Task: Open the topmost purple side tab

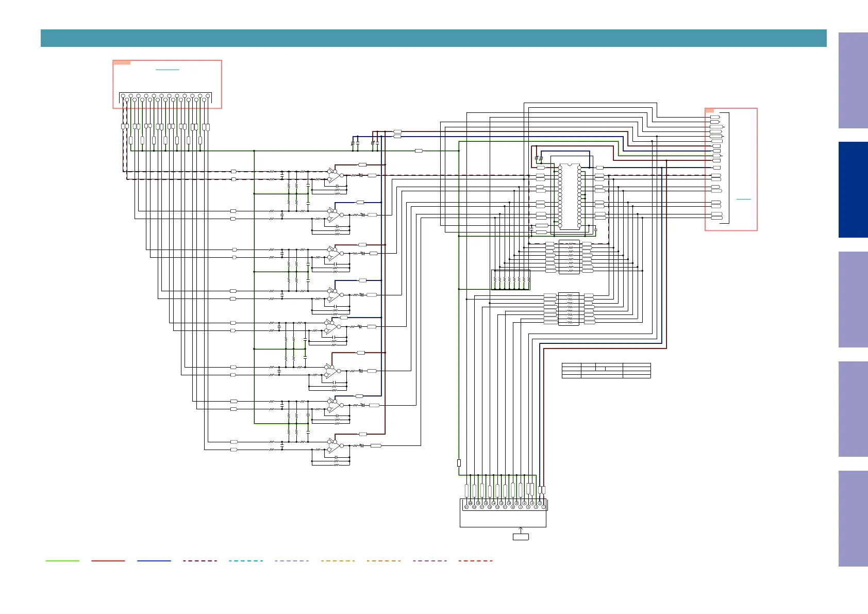Action: (853, 80)
